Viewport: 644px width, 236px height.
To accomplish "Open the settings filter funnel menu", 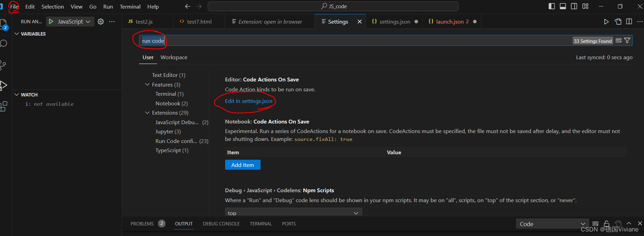I will point(627,41).
